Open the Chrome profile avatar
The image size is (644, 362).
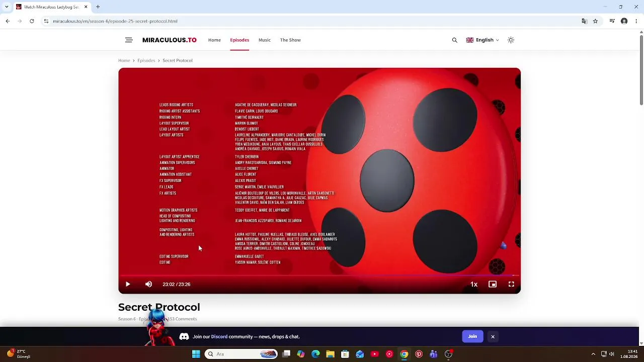click(624, 21)
